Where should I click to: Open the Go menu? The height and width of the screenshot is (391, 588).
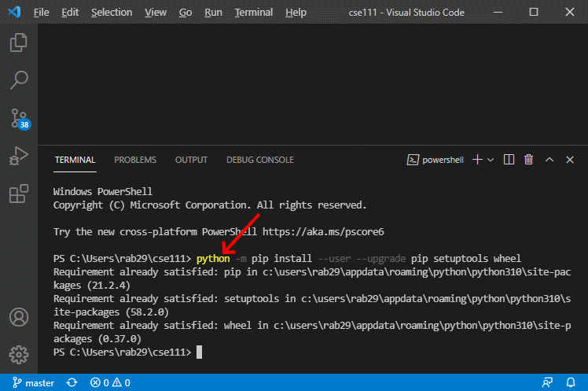(x=186, y=13)
